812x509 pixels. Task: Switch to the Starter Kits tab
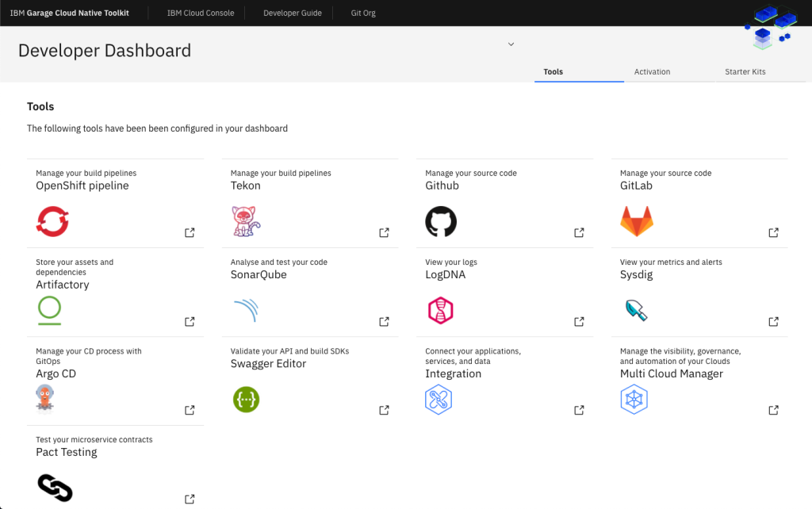point(745,72)
